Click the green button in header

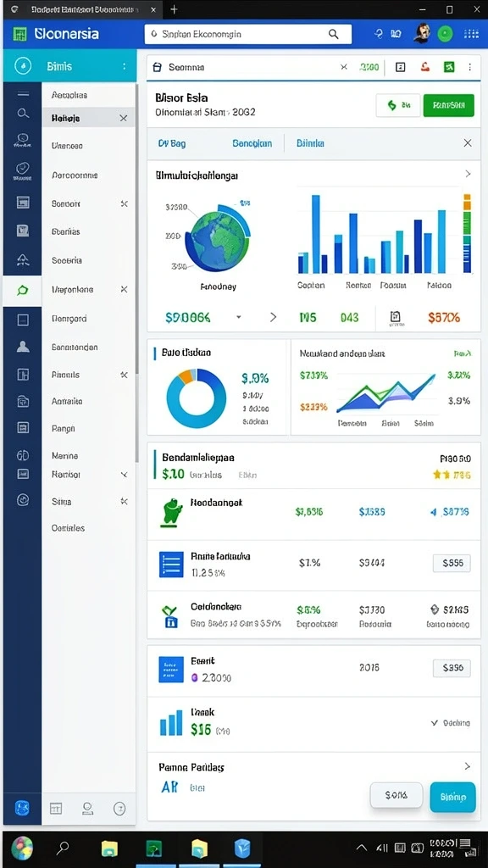[448, 104]
